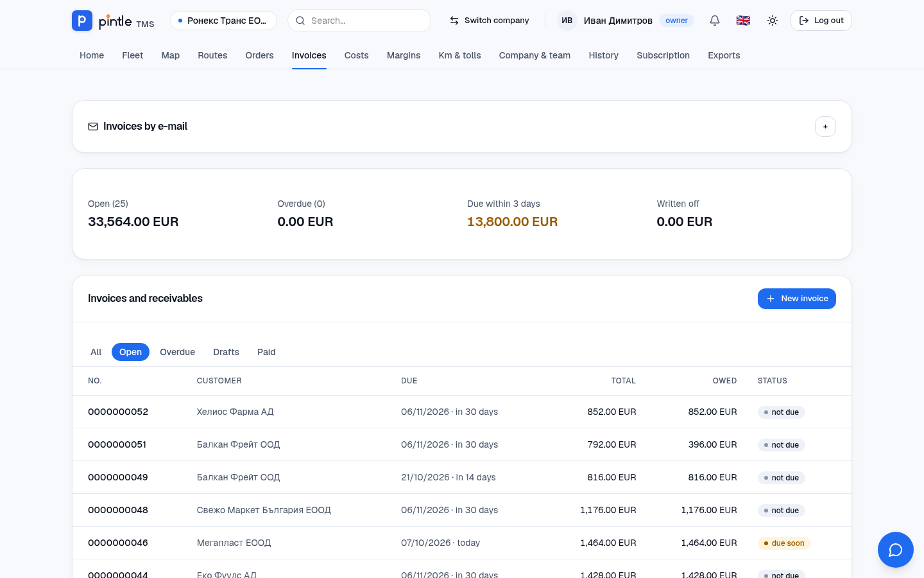
Task: Open the Margins page
Action: tap(404, 55)
